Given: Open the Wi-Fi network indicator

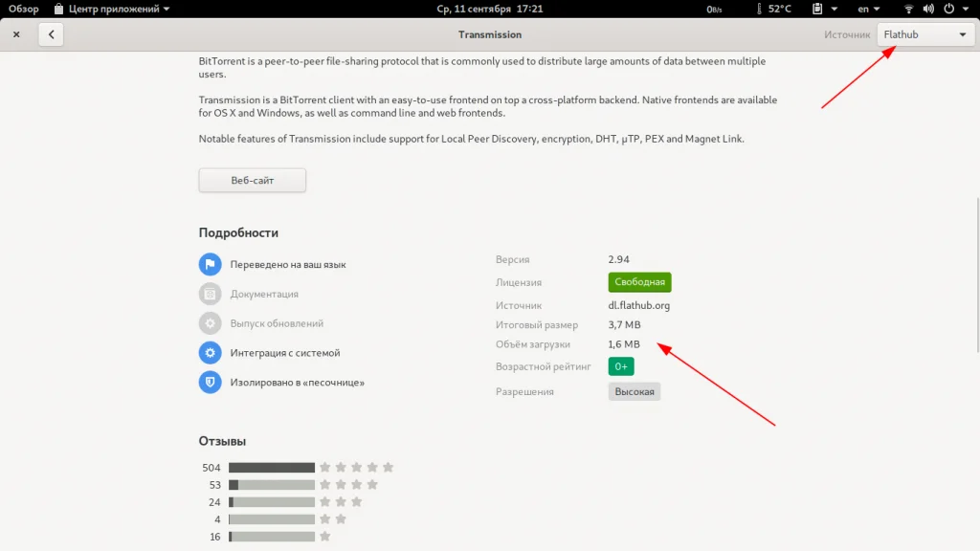Looking at the screenshot, I should click(909, 9).
